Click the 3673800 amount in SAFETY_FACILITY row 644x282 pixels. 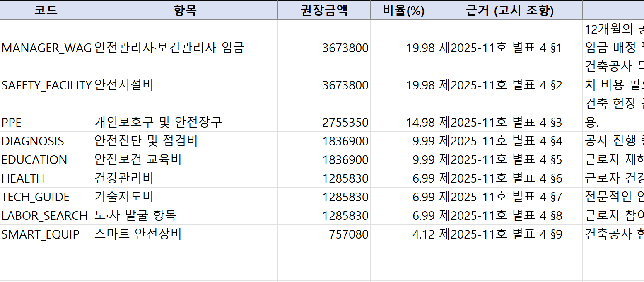324,76
